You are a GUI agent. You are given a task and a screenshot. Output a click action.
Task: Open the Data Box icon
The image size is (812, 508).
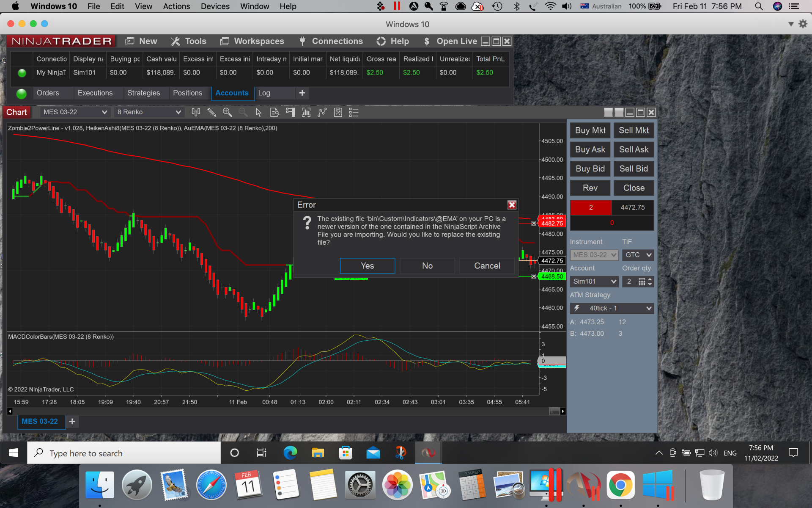pyautogui.click(x=274, y=112)
